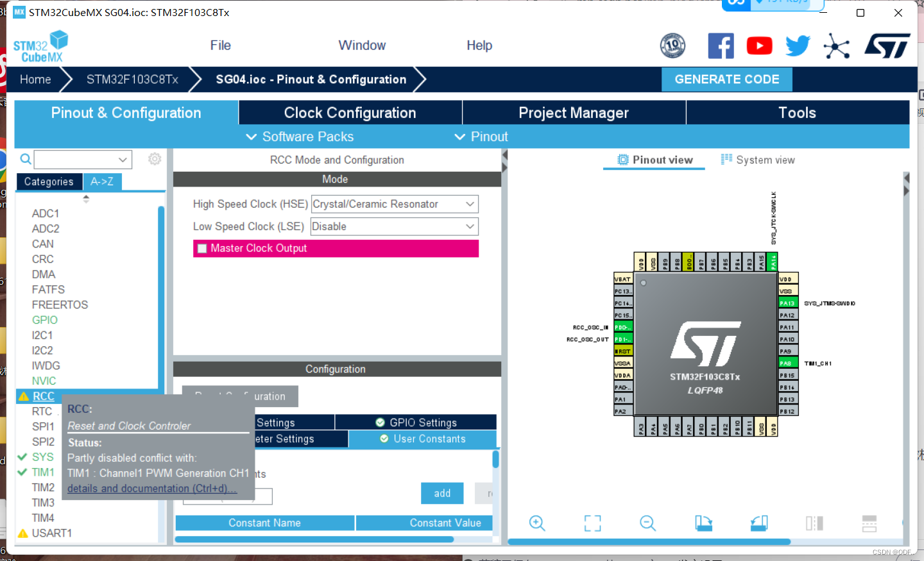Zoom in on the pinout view
Screen dimensions: 924x561
[537, 523]
